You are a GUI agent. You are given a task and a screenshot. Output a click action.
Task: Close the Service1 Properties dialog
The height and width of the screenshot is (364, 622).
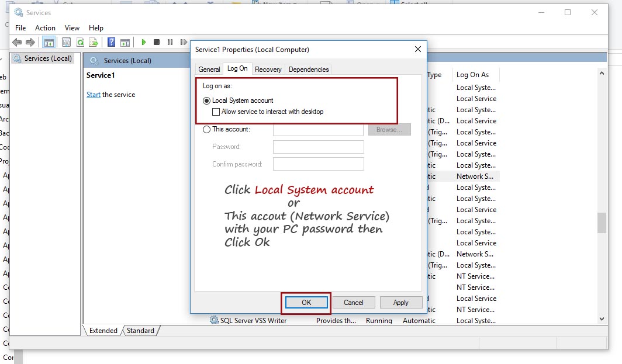[x=418, y=49]
